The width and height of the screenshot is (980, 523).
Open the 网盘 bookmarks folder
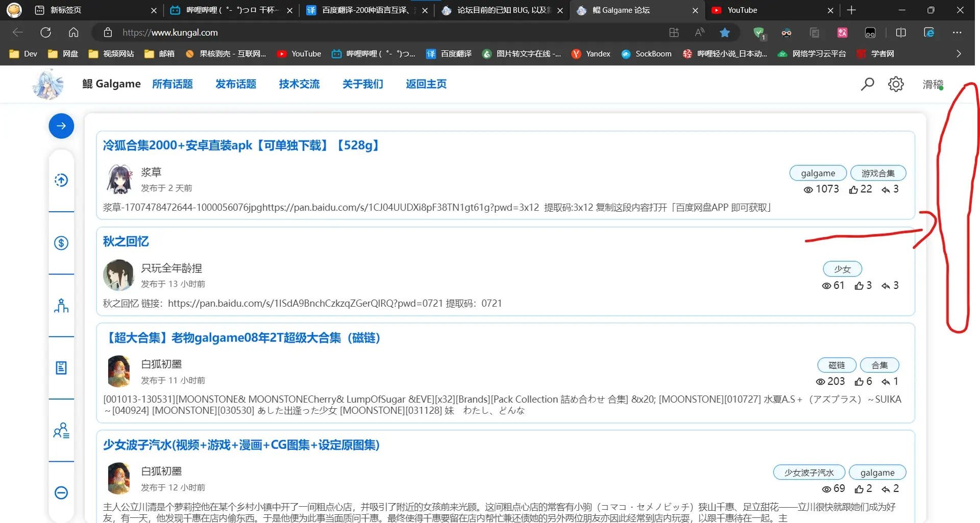click(x=63, y=54)
